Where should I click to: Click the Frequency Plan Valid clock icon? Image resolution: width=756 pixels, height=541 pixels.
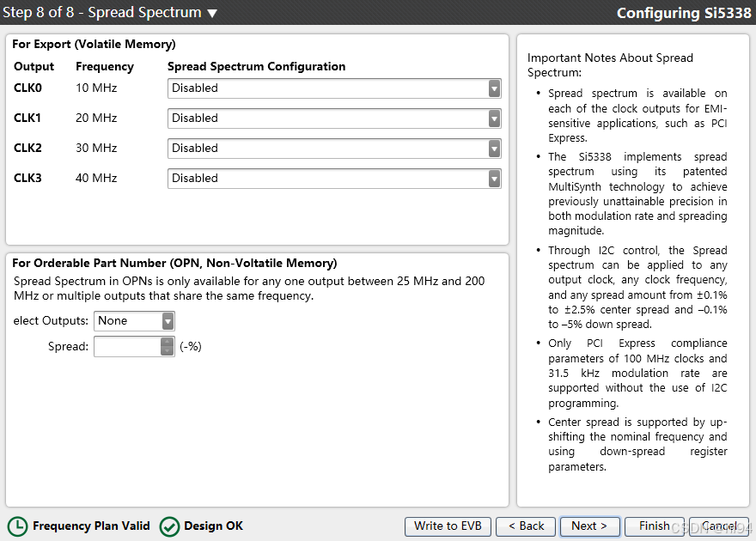[x=18, y=526]
